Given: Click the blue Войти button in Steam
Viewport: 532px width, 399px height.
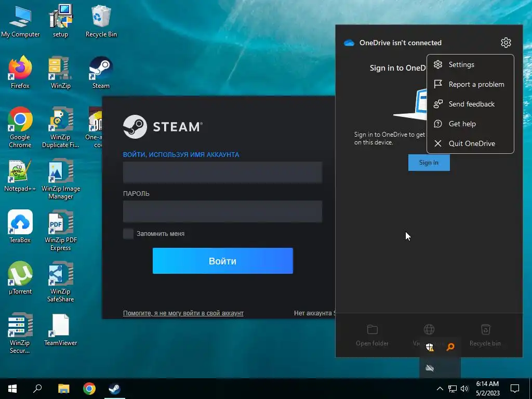Looking at the screenshot, I should (222, 261).
